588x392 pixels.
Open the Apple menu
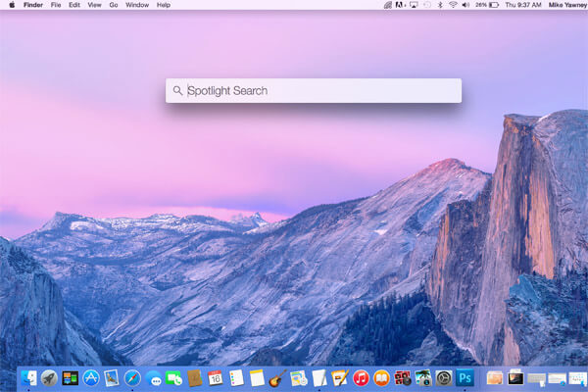12,5
